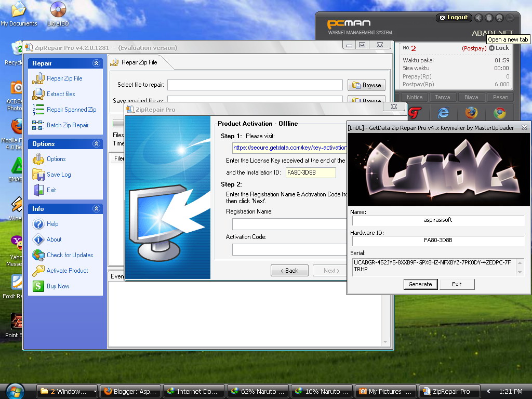
Task: Switch to Internet Download taskbar item
Action: (x=194, y=392)
